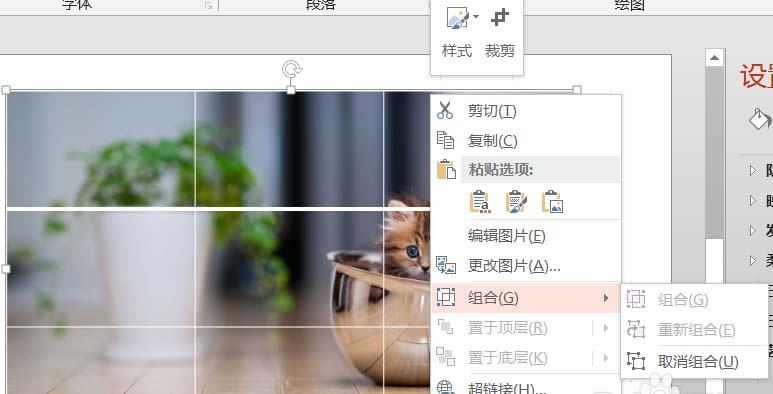Image resolution: width=773 pixels, height=394 pixels.
Task: Select the Crop (裁剪) tool
Action: (x=499, y=32)
